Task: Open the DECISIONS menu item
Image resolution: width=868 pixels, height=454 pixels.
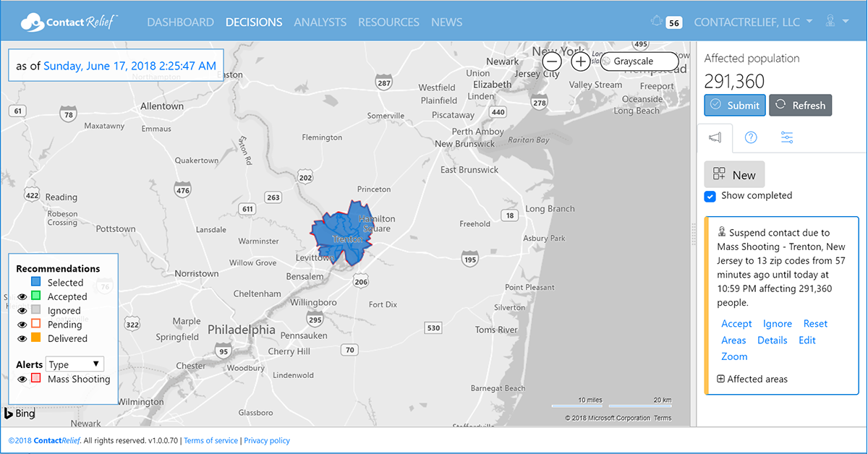Action: [x=254, y=22]
